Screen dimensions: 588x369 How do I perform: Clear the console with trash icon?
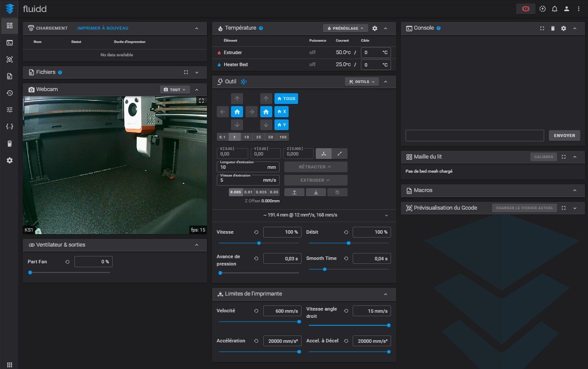coord(553,28)
